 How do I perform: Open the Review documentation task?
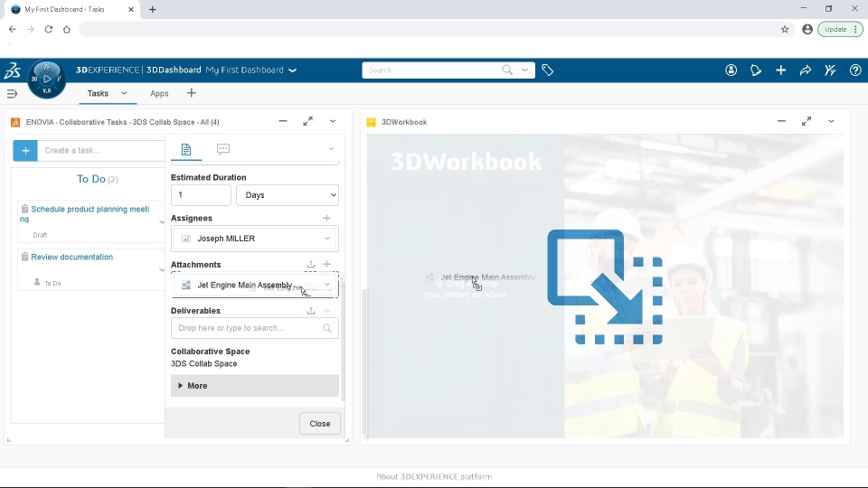point(72,257)
